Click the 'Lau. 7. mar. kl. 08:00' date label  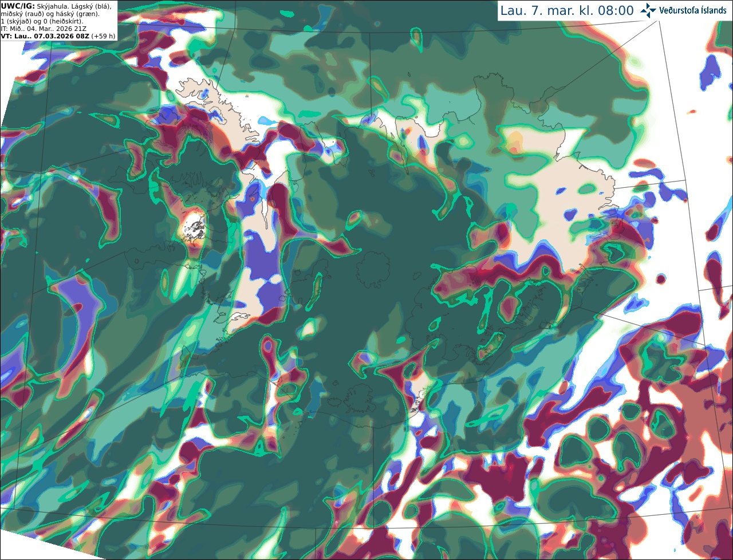pyautogui.click(x=567, y=11)
